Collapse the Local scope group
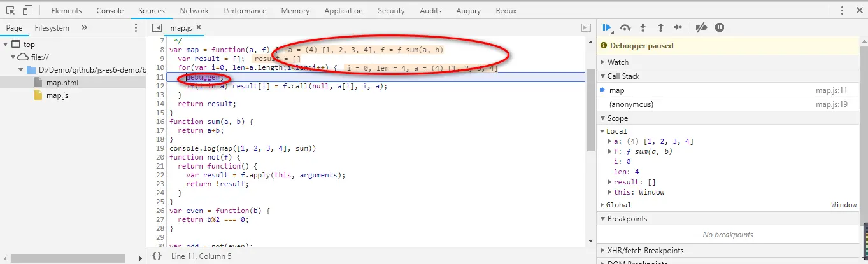The width and height of the screenshot is (868, 264). click(602, 131)
